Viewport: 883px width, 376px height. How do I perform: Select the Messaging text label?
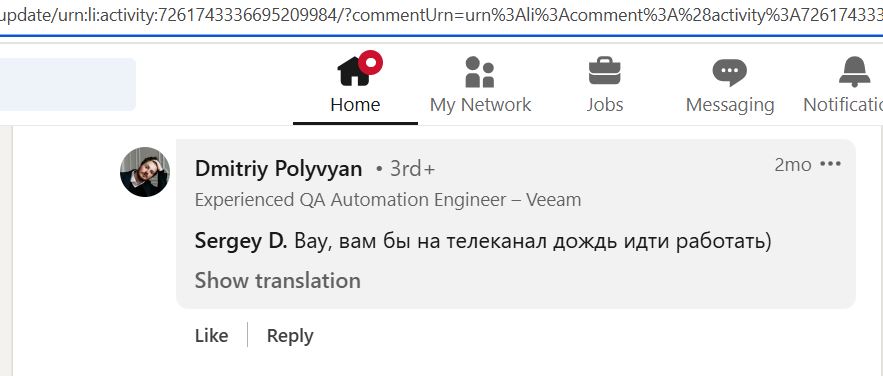[x=730, y=105]
